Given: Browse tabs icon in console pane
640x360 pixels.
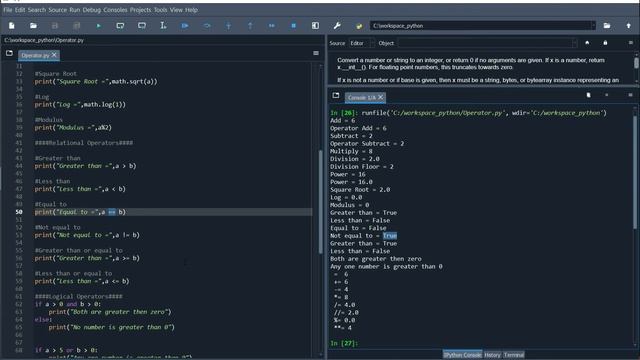Looking at the screenshot, I should [336, 96].
